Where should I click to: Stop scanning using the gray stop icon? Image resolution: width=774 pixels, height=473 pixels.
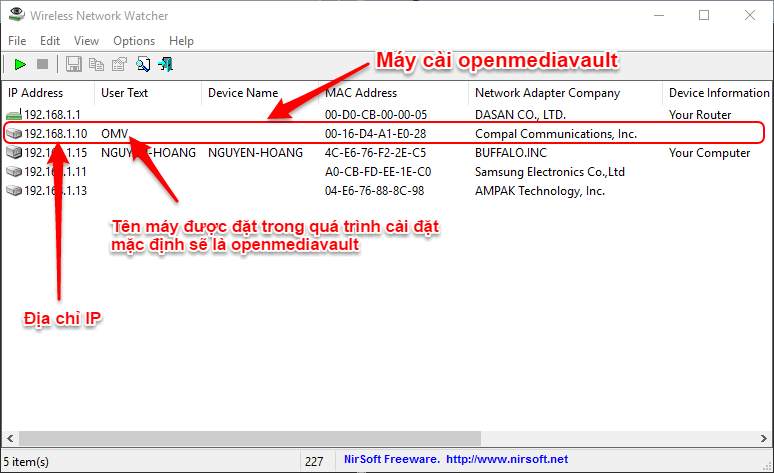tap(42, 64)
